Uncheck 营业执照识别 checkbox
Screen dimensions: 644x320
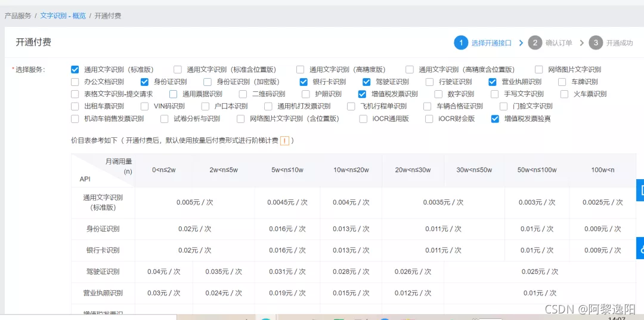tap(493, 82)
